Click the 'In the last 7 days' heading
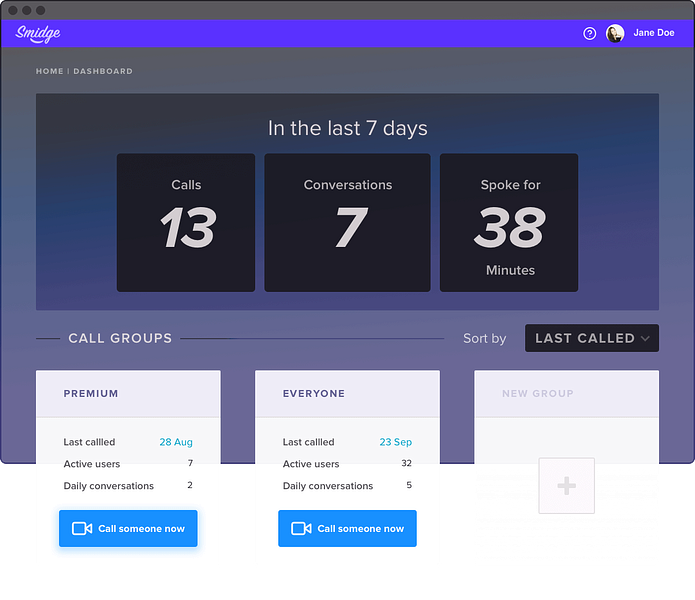Viewport: 695px width, 600px height. (x=348, y=128)
